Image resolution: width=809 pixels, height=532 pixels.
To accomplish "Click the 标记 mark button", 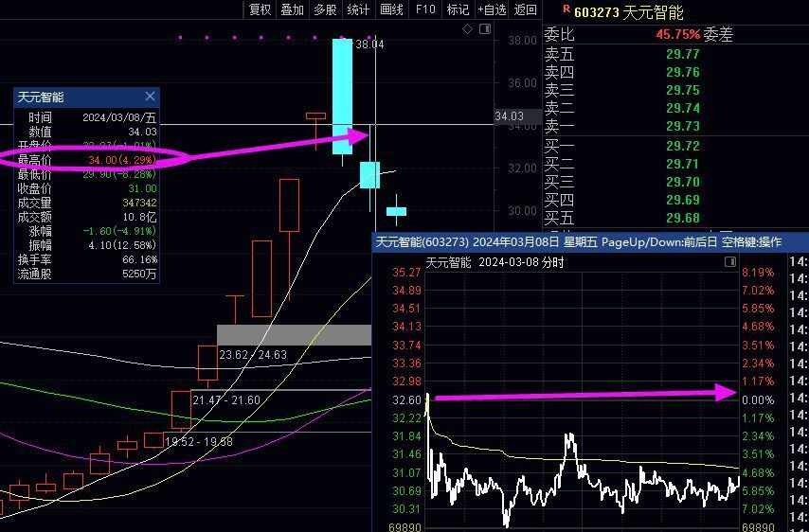I will tap(458, 9).
